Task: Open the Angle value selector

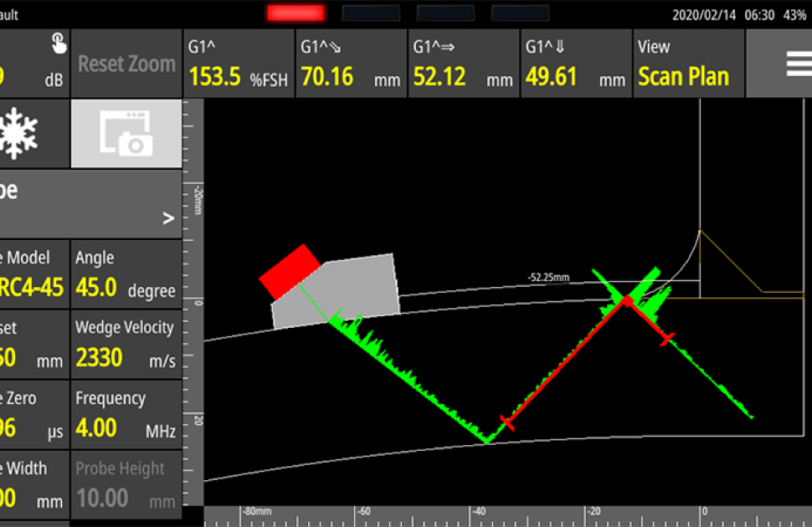Action: click(126, 274)
